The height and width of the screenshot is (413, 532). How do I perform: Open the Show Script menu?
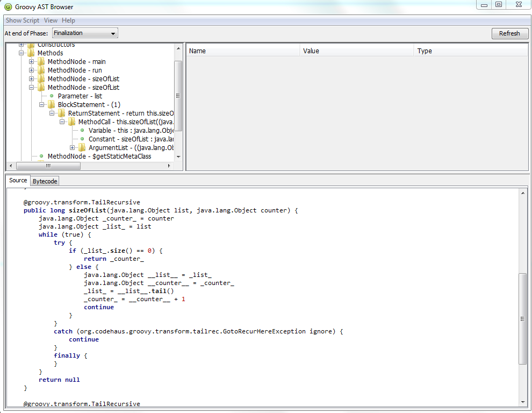click(x=23, y=20)
